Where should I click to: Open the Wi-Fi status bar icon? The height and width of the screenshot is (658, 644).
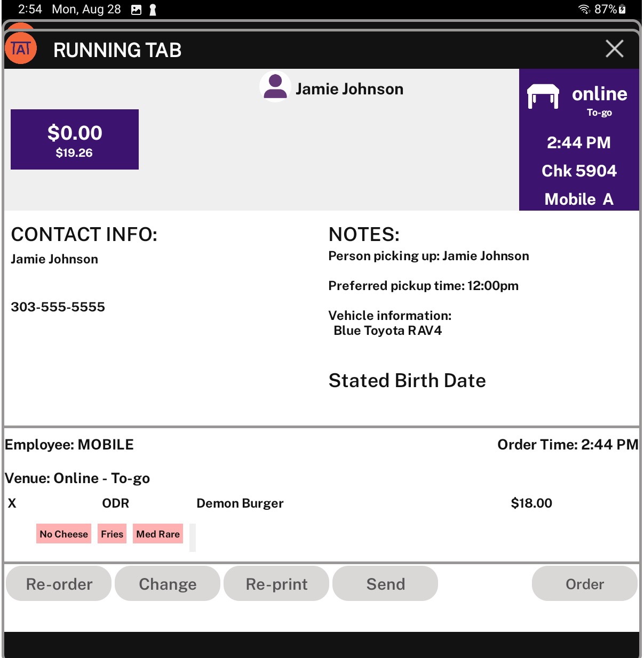pyautogui.click(x=584, y=9)
